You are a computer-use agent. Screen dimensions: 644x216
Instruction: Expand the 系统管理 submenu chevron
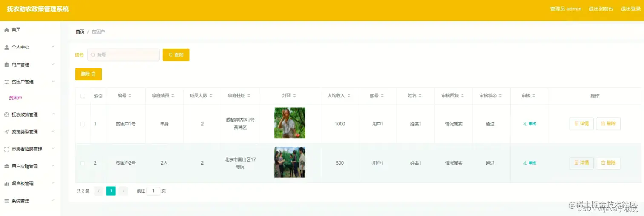[x=53, y=200]
